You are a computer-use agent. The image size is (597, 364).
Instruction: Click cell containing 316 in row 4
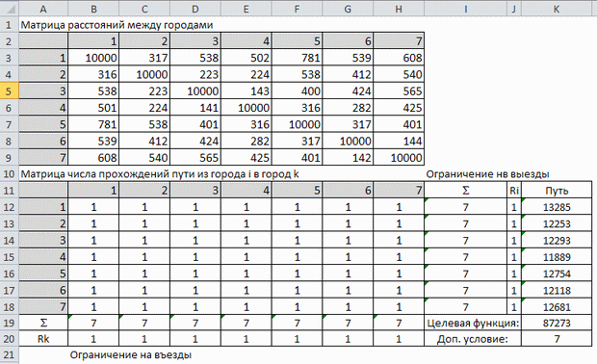click(x=93, y=74)
